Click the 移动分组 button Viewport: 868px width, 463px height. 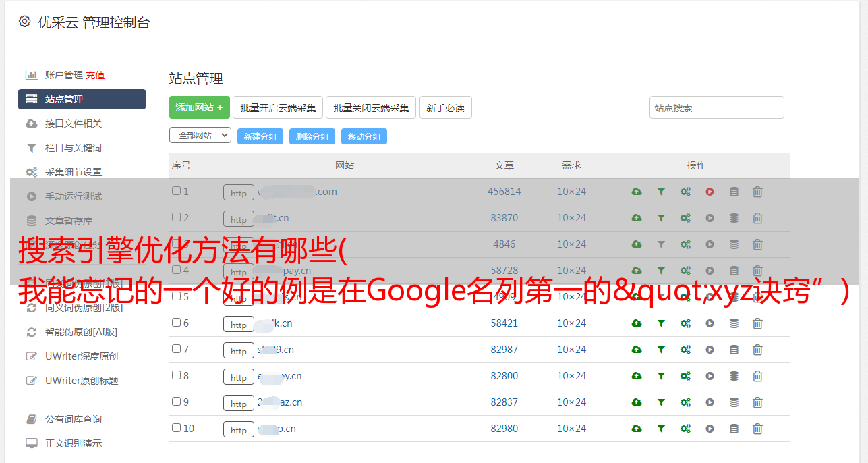(x=364, y=136)
